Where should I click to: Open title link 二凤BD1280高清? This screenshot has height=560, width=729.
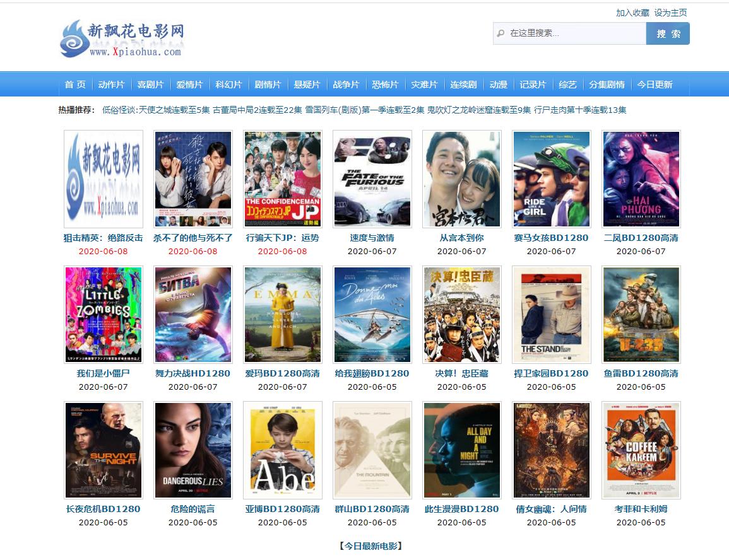(641, 238)
